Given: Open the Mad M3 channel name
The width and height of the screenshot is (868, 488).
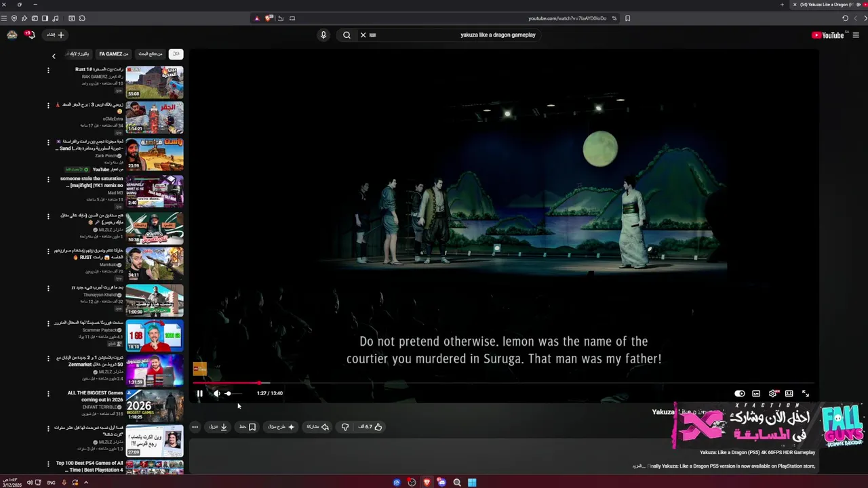Looking at the screenshot, I should point(115,192).
